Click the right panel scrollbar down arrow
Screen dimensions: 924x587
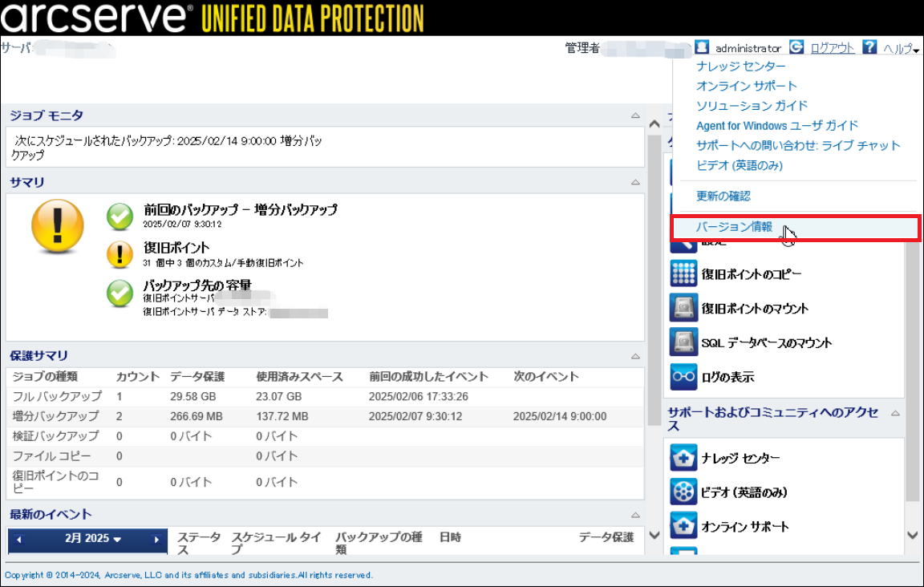click(x=912, y=535)
